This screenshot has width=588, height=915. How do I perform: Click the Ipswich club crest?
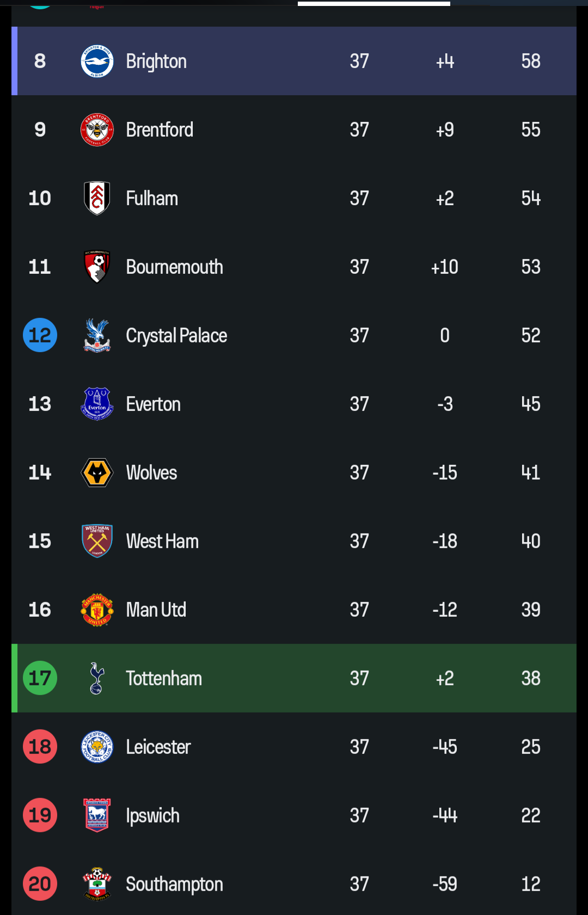coord(97,815)
